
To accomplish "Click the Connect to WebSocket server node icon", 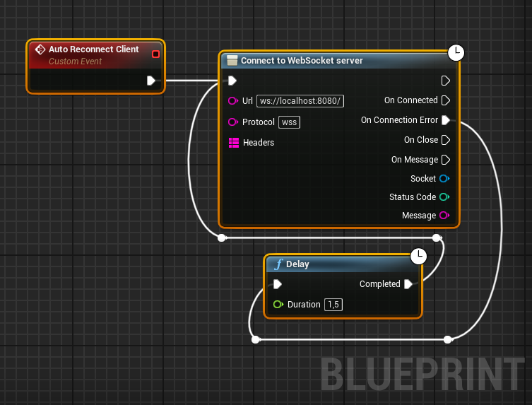I will [232, 60].
